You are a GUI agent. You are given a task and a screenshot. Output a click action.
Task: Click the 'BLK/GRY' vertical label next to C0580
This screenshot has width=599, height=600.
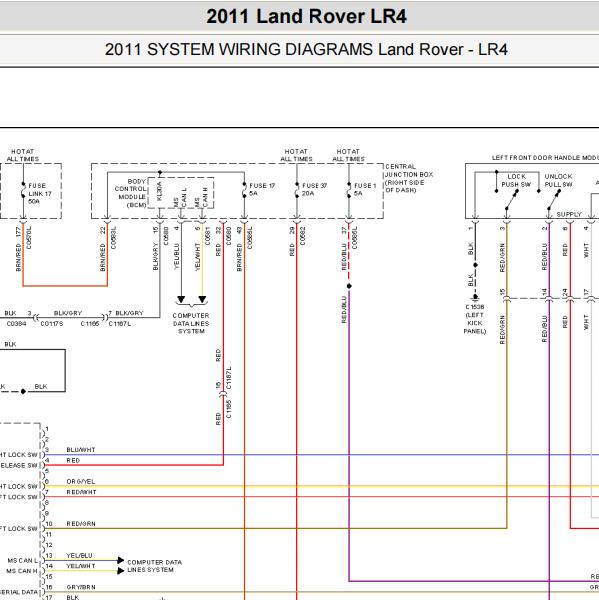pyautogui.click(x=155, y=256)
